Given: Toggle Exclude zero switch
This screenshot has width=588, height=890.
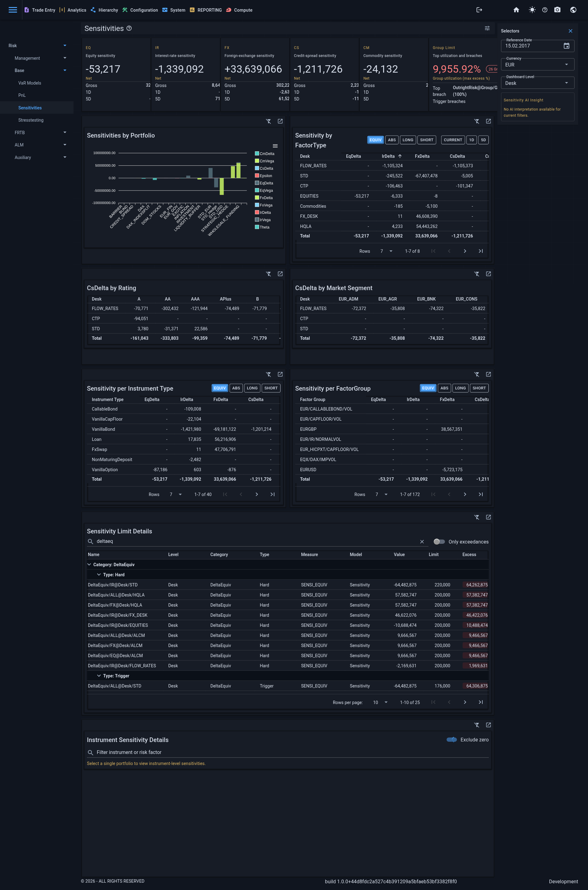Looking at the screenshot, I should [451, 740].
